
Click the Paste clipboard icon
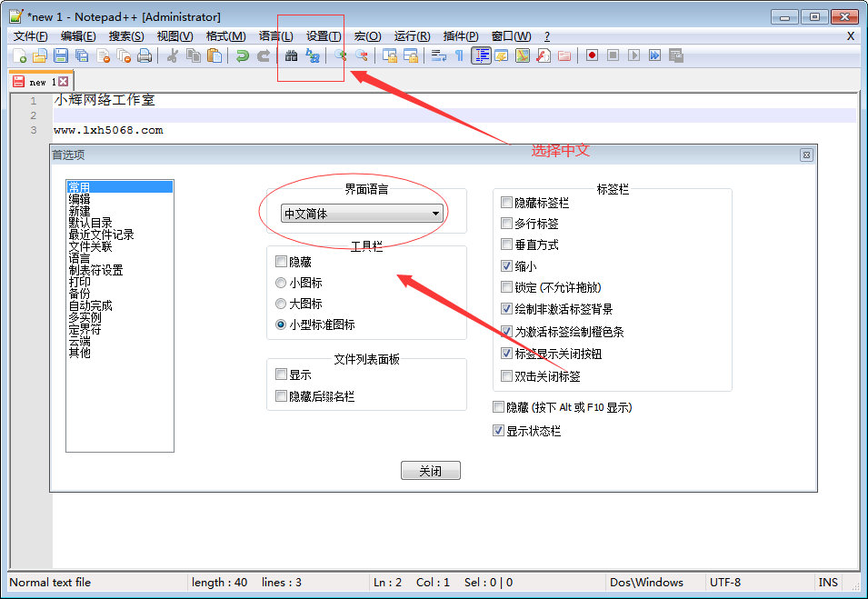tap(215, 55)
